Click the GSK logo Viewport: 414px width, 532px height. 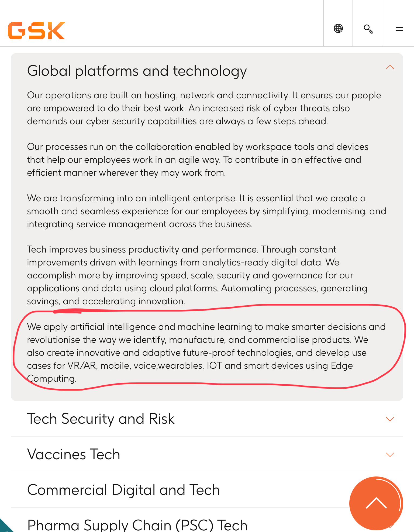click(x=37, y=31)
